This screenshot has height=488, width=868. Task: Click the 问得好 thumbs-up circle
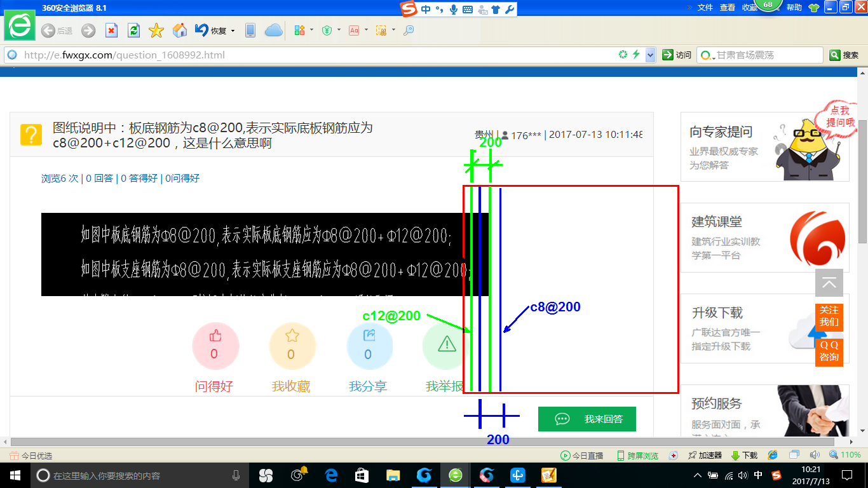pyautogui.click(x=215, y=346)
